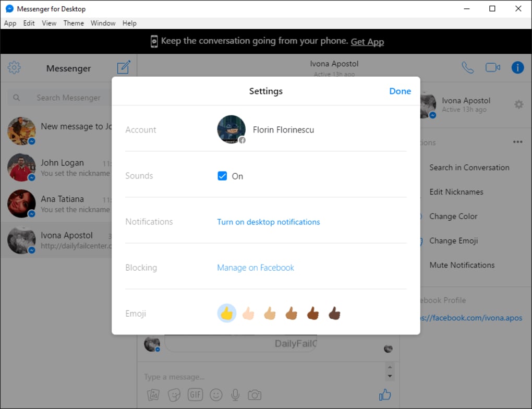The height and width of the screenshot is (409, 532).
Task: Take a photo with the camera icon
Action: pos(255,395)
